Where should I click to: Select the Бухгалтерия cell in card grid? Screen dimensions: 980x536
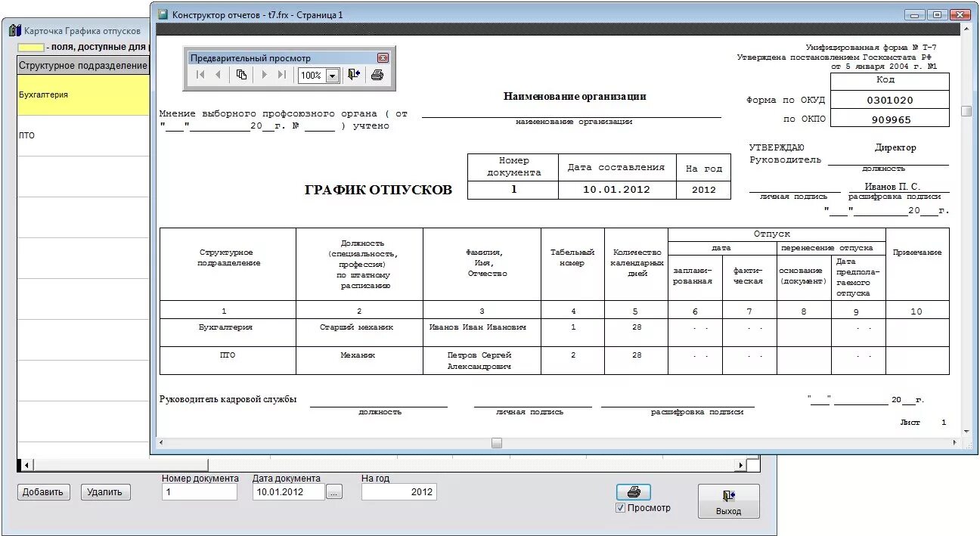coord(83,95)
